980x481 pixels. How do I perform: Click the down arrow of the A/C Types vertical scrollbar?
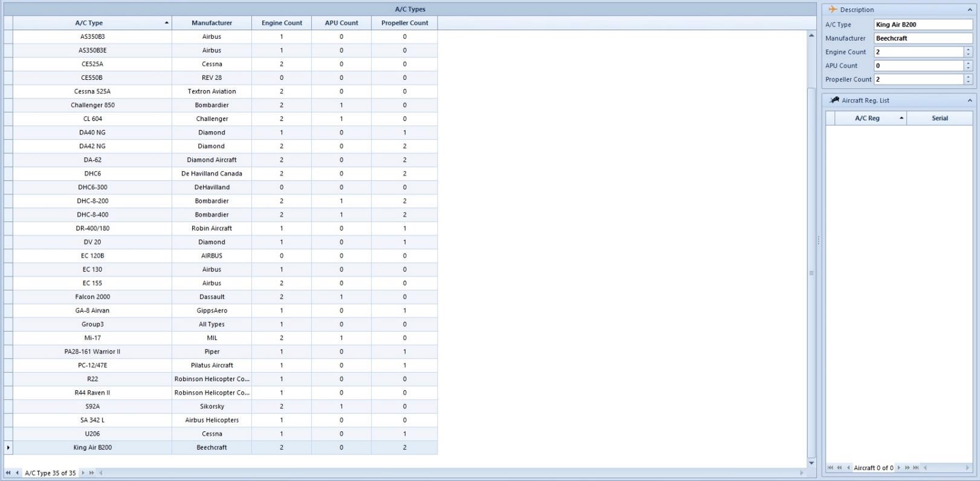point(811,463)
